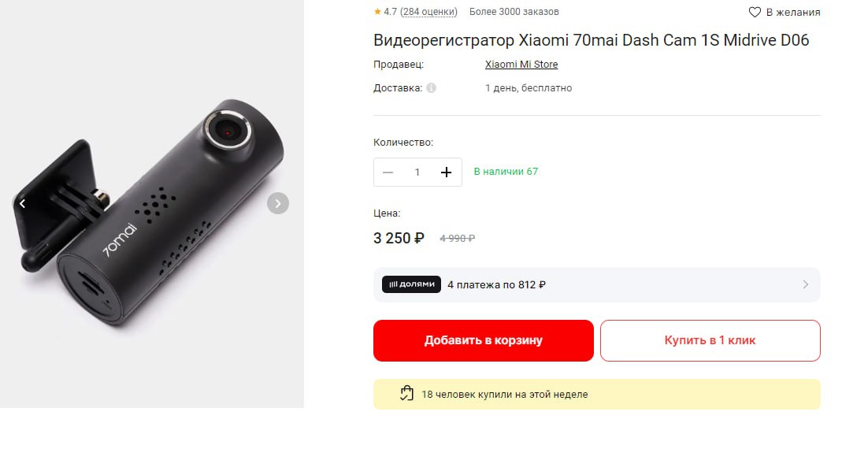Click the product title Видеорегистратор Xiaomi 70mai
Viewport: 868px width, 449px height.
click(x=591, y=40)
